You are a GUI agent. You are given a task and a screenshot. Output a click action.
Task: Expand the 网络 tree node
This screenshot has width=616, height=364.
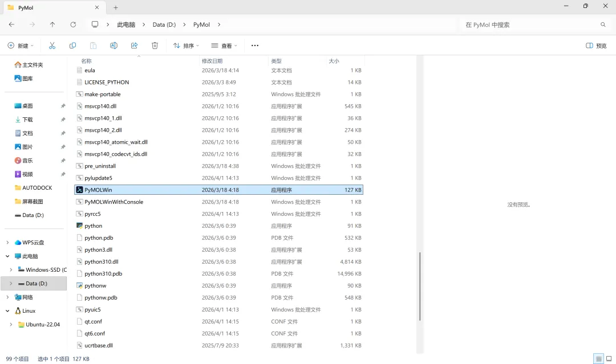click(x=7, y=297)
